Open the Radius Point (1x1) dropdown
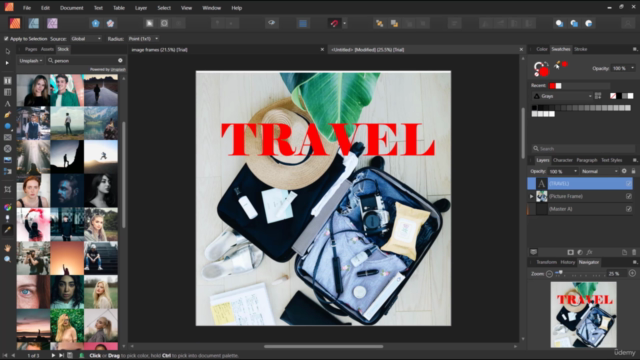640x360 pixels. (143, 39)
